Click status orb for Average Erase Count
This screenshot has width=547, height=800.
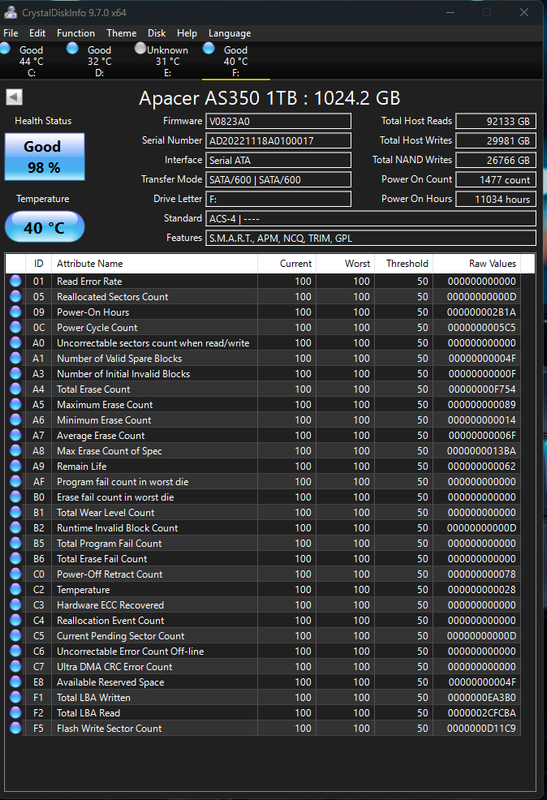[x=16, y=435]
